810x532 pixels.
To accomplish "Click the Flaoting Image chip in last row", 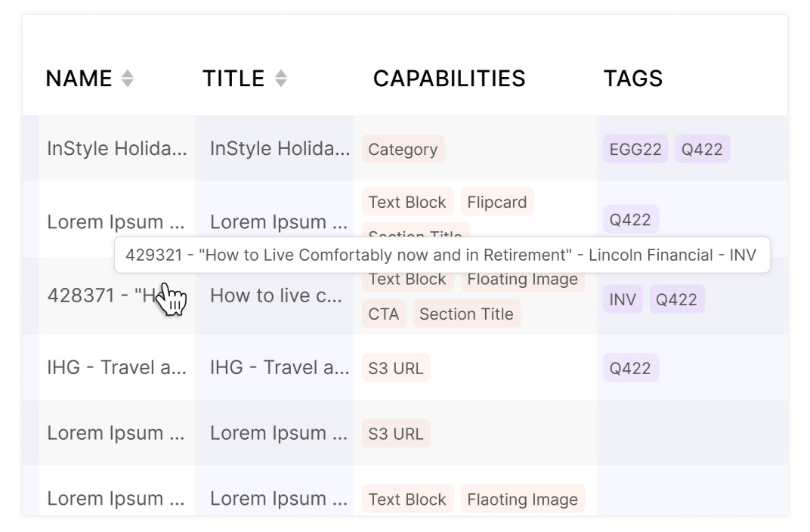I will click(522, 500).
